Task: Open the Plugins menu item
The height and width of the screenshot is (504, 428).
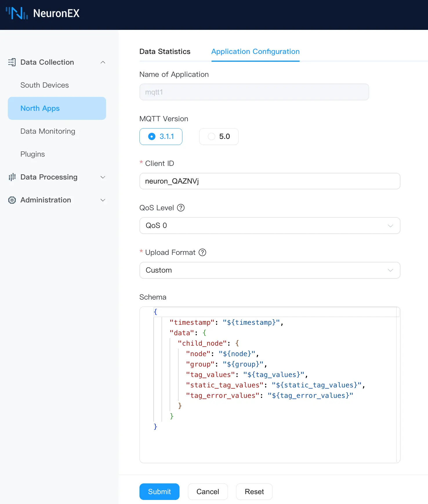Action: click(33, 154)
